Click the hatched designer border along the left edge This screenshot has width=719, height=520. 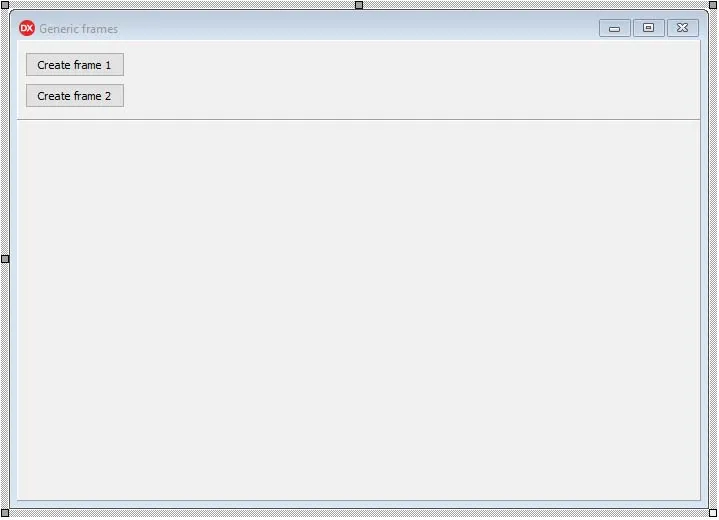point(5,138)
